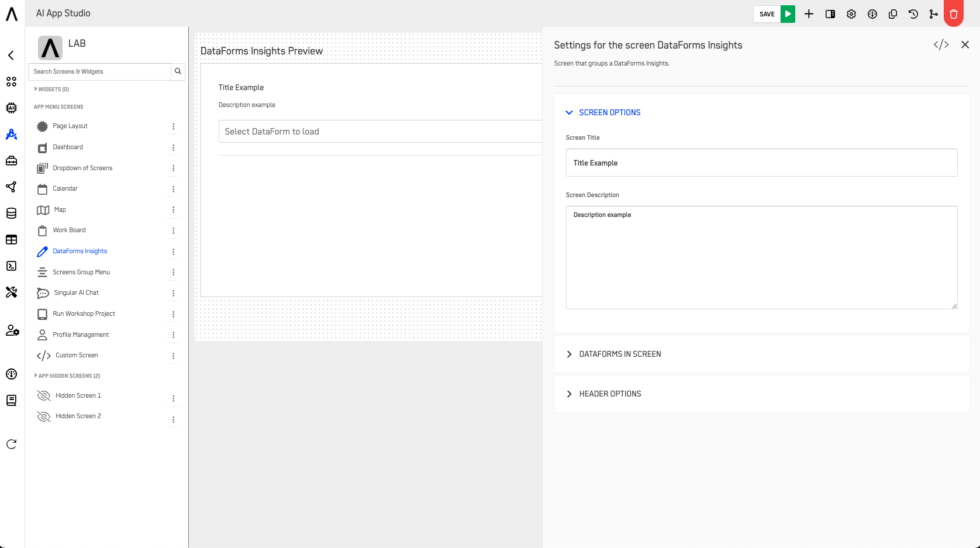Open options menu for Page Layout
Image resolution: width=980 pixels, height=548 pixels.
click(x=173, y=126)
